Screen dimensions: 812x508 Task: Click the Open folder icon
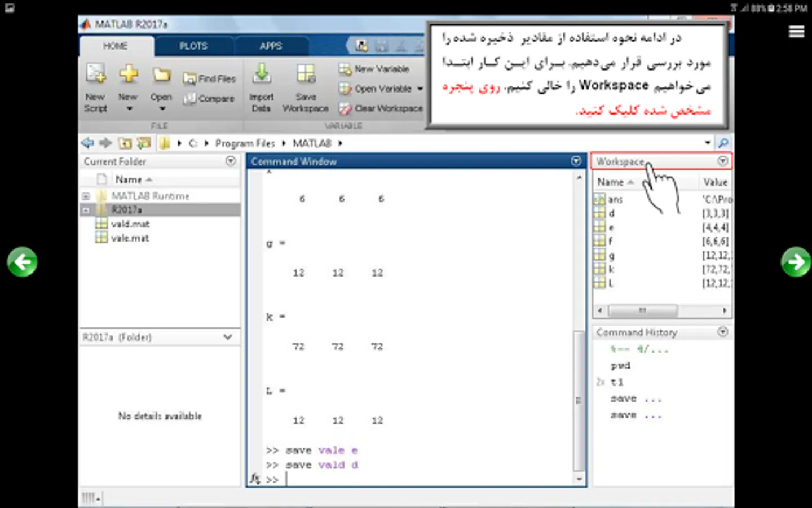point(161,75)
